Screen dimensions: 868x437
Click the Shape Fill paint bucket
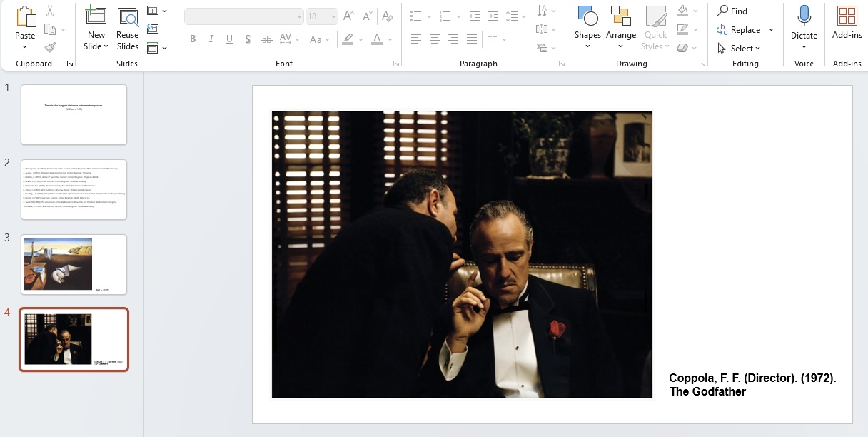[682, 11]
